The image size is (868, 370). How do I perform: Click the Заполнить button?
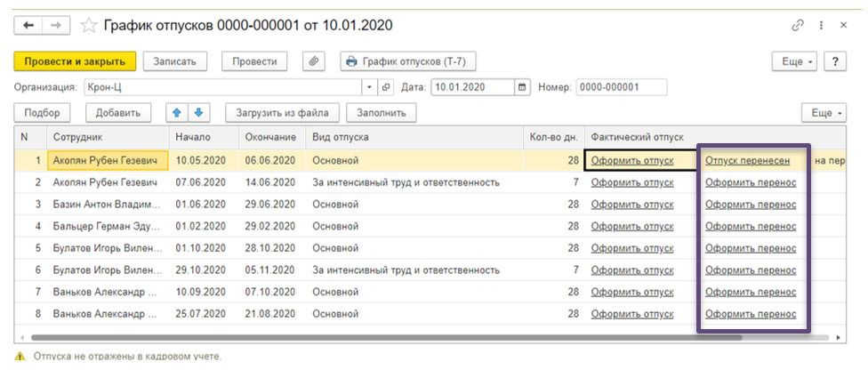click(382, 113)
